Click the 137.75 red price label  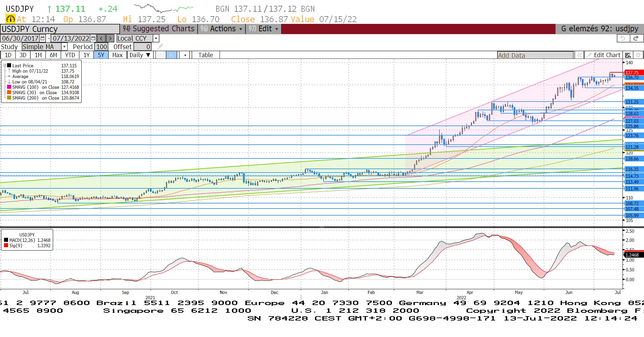coord(634,73)
